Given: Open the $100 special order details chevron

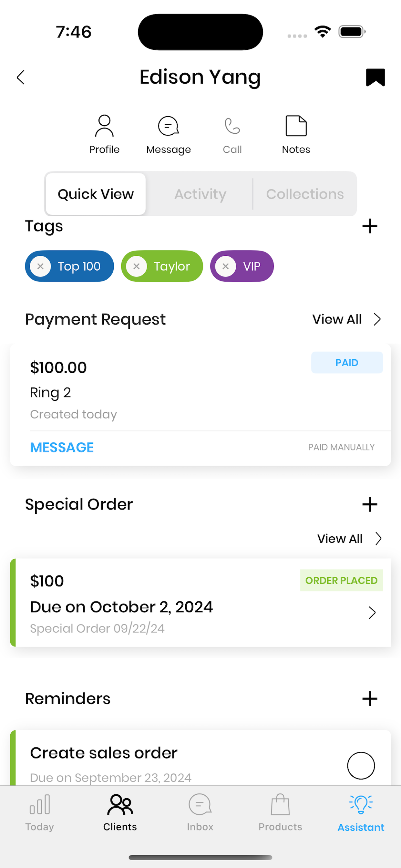Looking at the screenshot, I should tap(372, 613).
